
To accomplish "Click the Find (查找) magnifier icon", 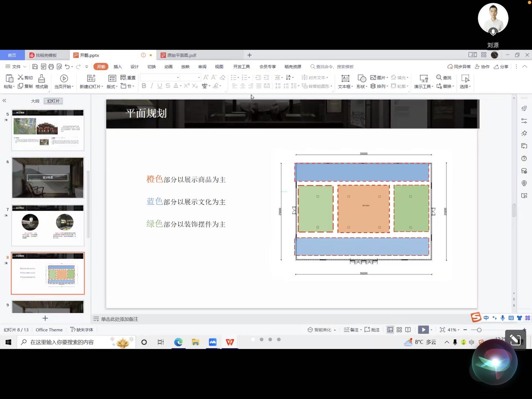I will [439, 77].
